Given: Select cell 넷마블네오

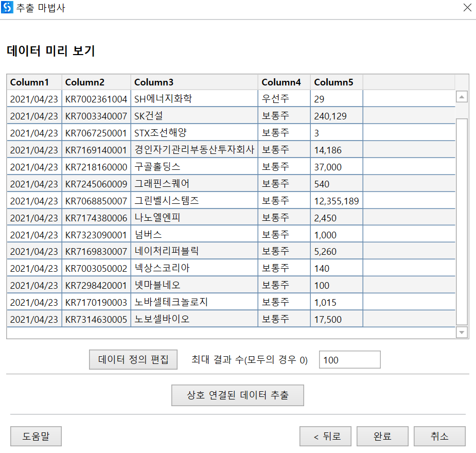Looking at the screenshot, I should point(195,285).
